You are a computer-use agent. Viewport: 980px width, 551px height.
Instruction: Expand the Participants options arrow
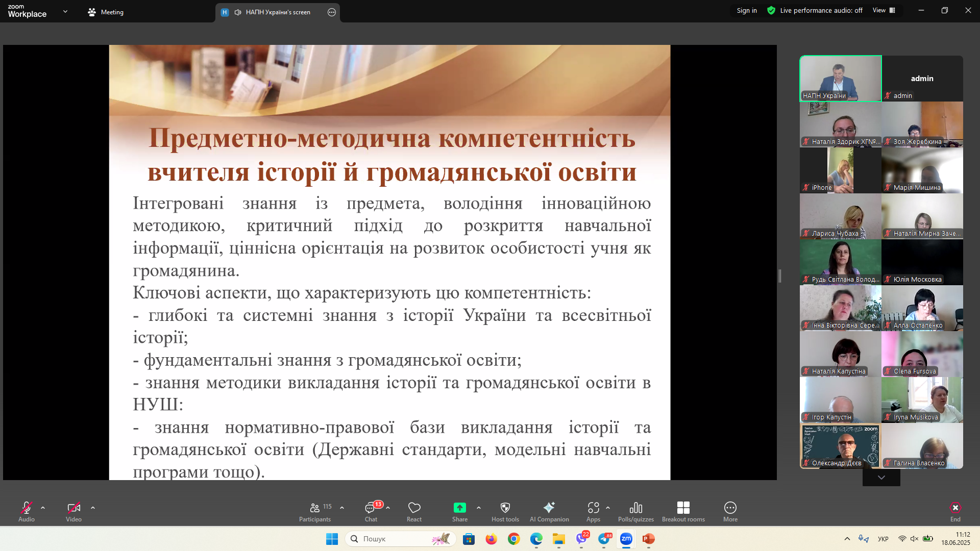[342, 508]
